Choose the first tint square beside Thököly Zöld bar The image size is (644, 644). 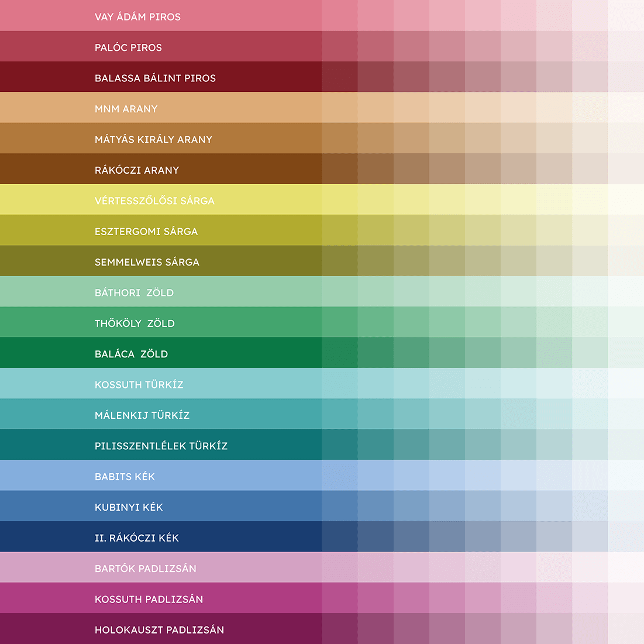(x=340, y=322)
